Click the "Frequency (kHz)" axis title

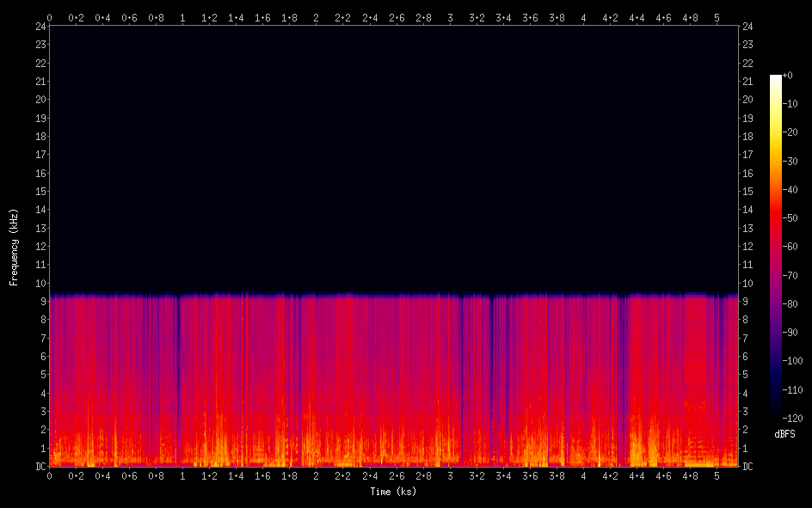pos(14,248)
